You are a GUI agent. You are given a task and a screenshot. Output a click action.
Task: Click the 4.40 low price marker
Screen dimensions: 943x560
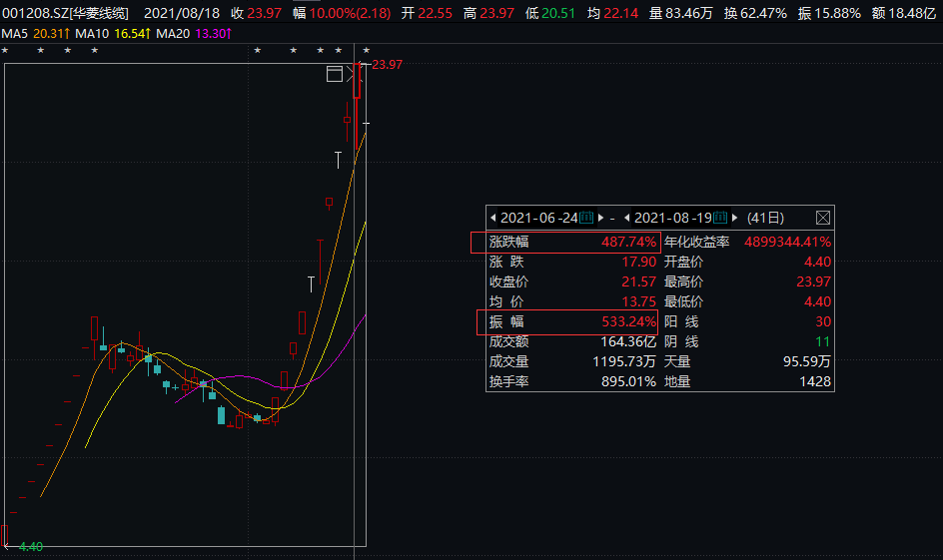click(x=30, y=546)
